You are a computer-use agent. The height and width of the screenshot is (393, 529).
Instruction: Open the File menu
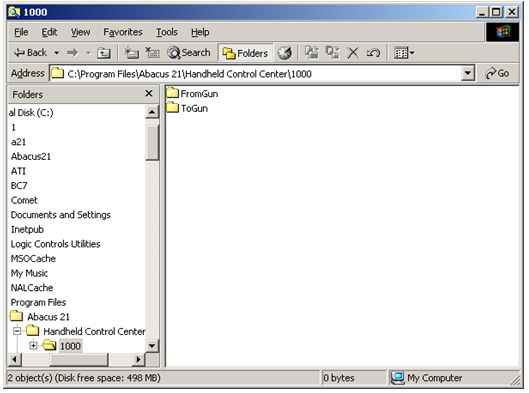[x=21, y=32]
